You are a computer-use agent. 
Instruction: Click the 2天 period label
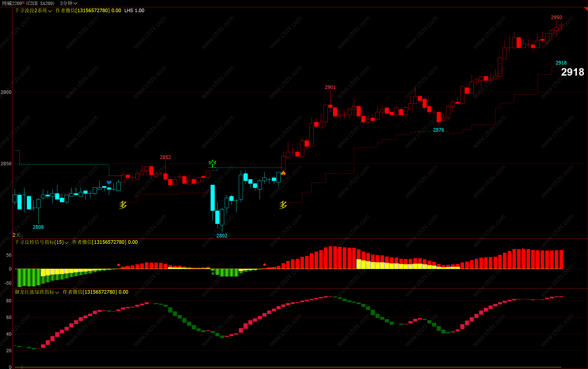pyautogui.click(x=17, y=235)
